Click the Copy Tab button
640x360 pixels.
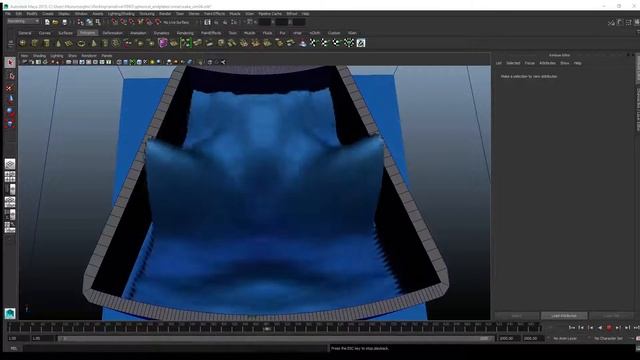611,316
